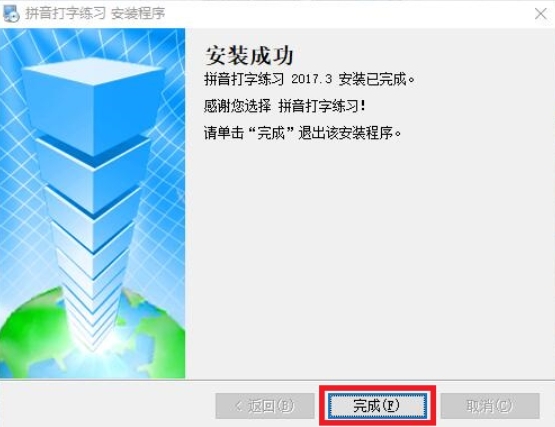
Task: Click the text 拼音打字练习 2017.3 安装已完成
Action: coord(309,79)
